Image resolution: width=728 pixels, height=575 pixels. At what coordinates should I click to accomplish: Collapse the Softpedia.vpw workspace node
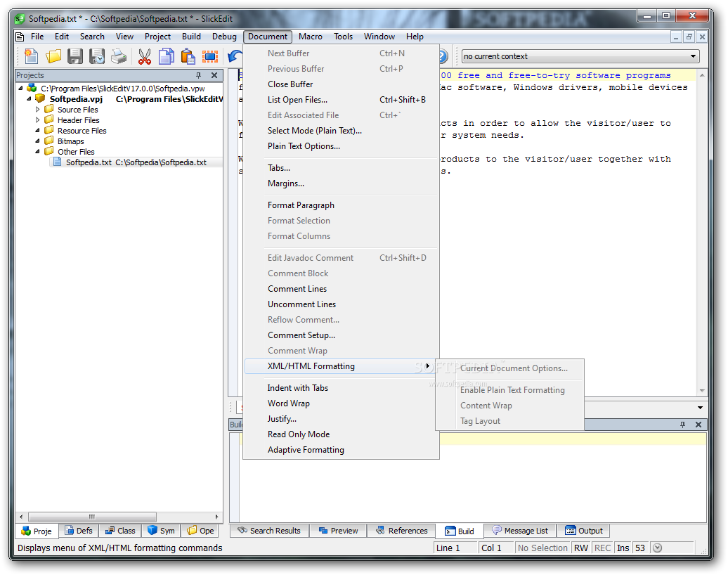point(20,88)
